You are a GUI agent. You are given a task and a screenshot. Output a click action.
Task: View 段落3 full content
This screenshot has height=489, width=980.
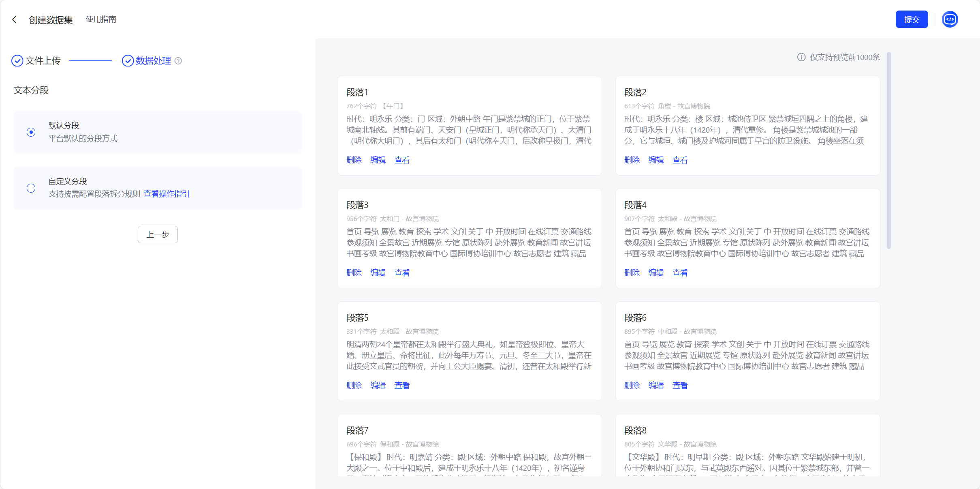pyautogui.click(x=402, y=273)
